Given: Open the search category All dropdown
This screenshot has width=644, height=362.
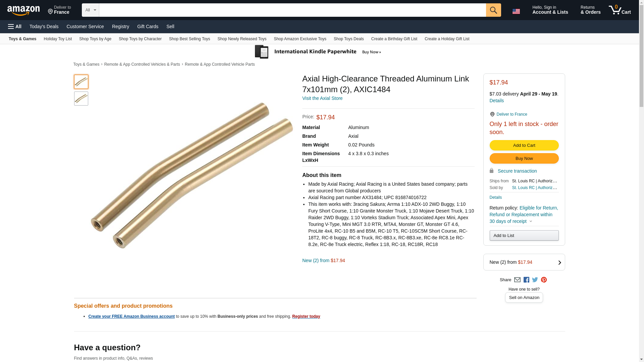Looking at the screenshot, I should (x=90, y=10).
